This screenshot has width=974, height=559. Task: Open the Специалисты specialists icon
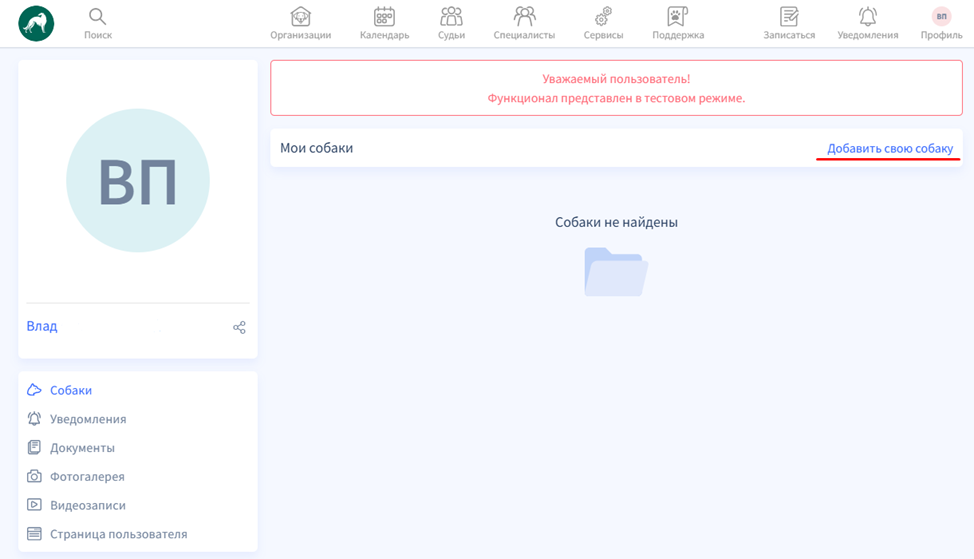pyautogui.click(x=524, y=17)
